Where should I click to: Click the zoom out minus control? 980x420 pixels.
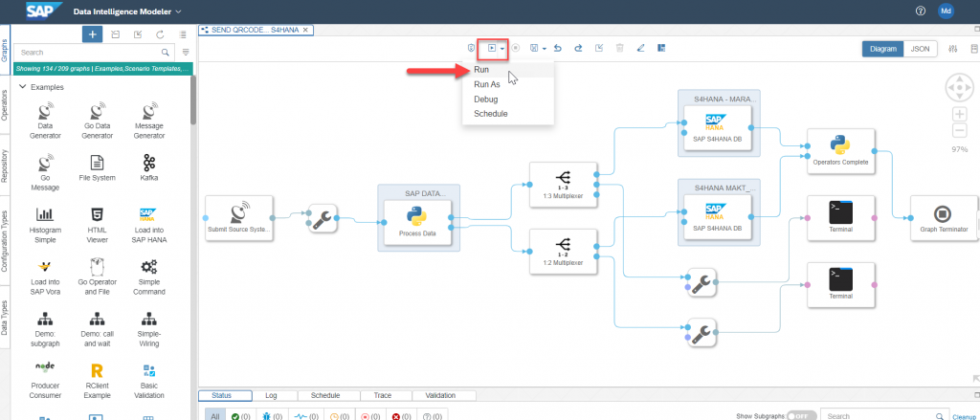pos(959,131)
